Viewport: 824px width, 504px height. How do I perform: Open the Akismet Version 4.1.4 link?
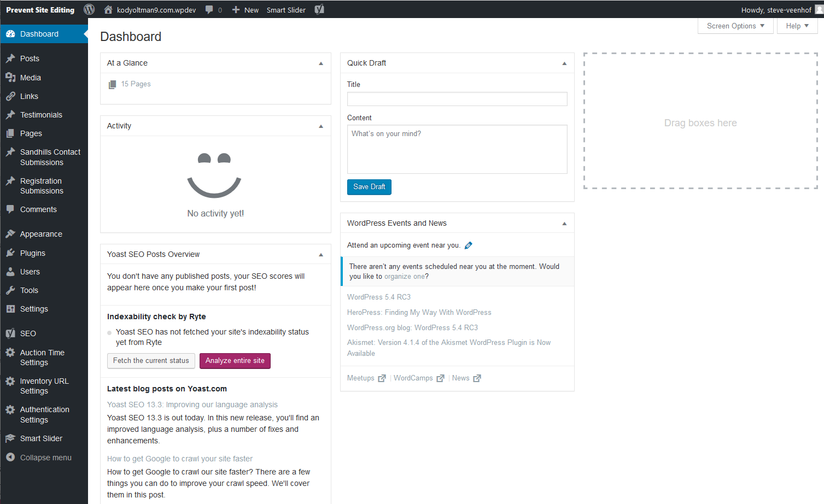[x=449, y=348]
